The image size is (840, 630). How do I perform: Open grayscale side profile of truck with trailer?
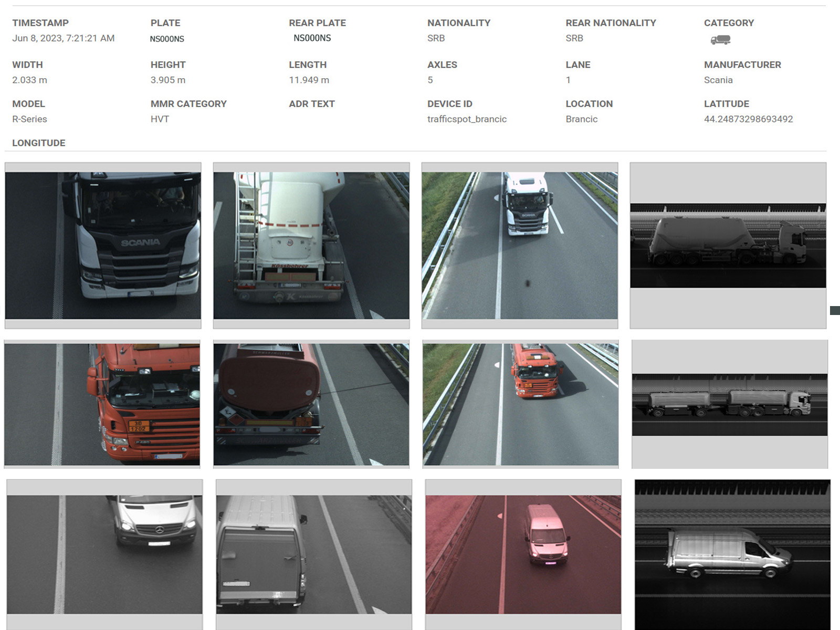coord(730,404)
